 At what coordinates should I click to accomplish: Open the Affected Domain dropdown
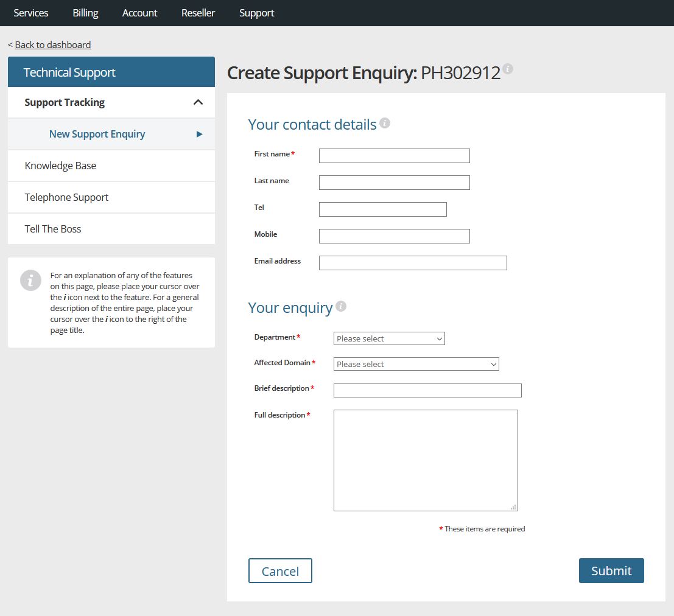click(x=416, y=364)
